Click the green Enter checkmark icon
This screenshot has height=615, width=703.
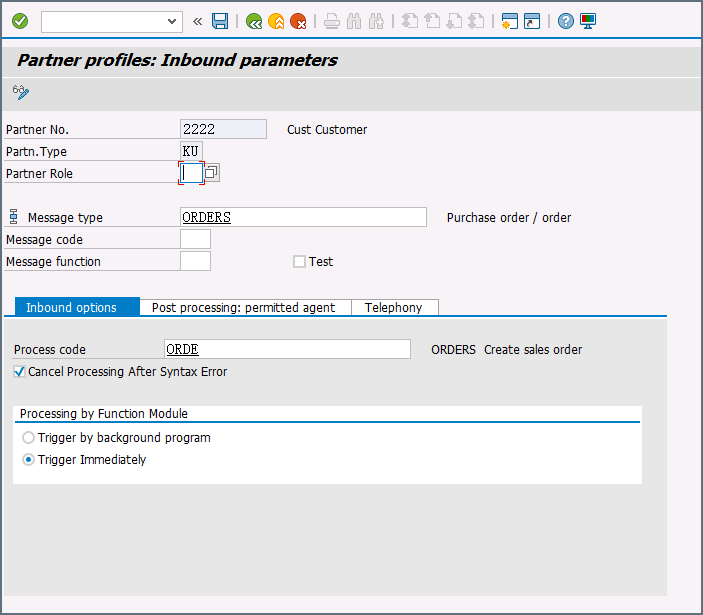tap(20, 21)
